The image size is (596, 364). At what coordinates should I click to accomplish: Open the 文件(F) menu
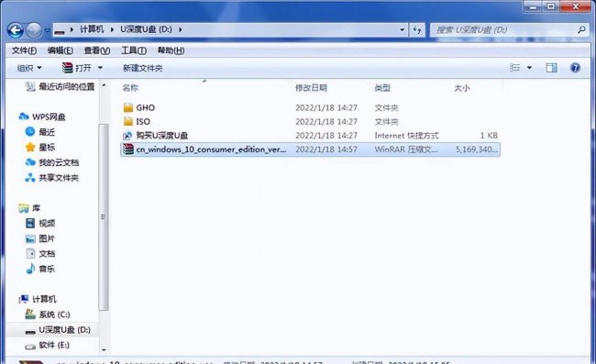[24, 50]
